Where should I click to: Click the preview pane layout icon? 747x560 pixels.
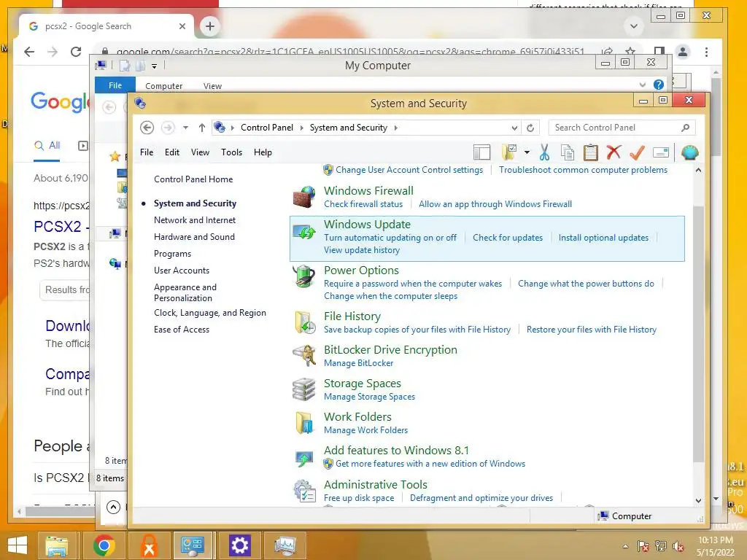[481, 152]
